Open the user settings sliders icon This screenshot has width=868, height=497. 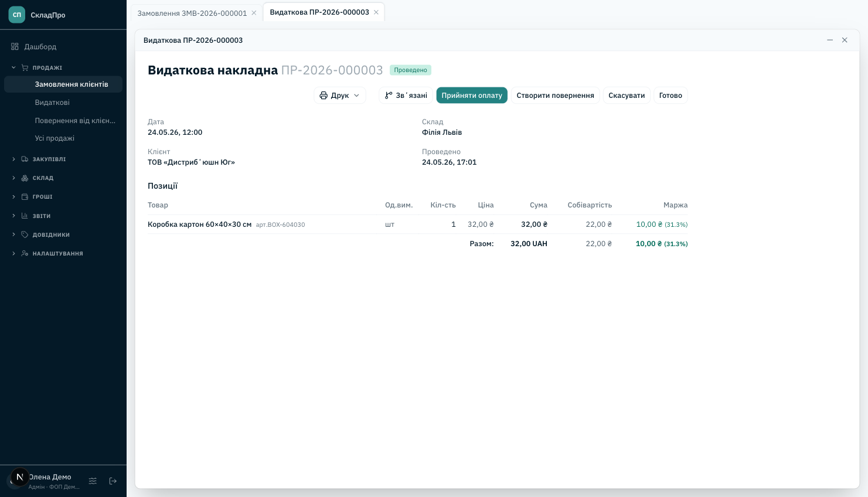93,481
